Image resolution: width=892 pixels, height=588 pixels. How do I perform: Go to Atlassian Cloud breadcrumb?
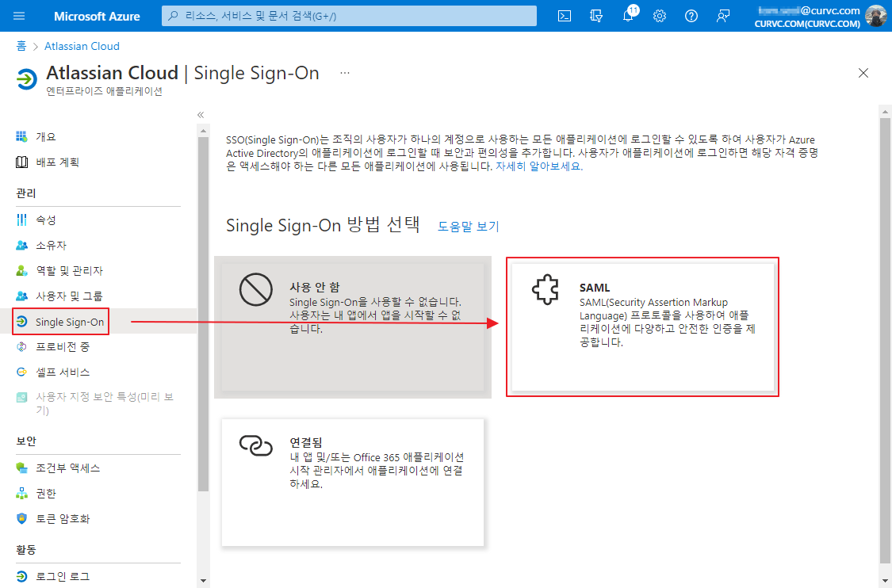point(82,46)
